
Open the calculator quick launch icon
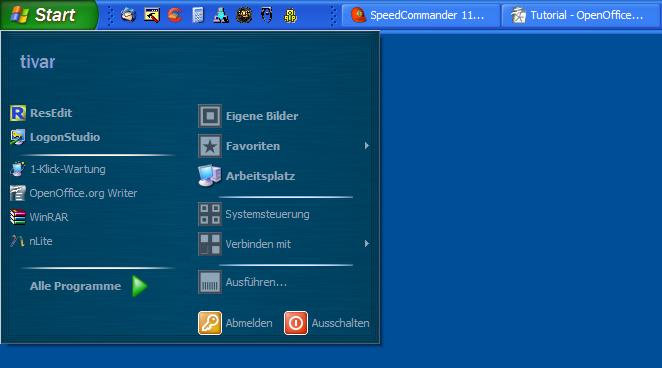(198, 15)
